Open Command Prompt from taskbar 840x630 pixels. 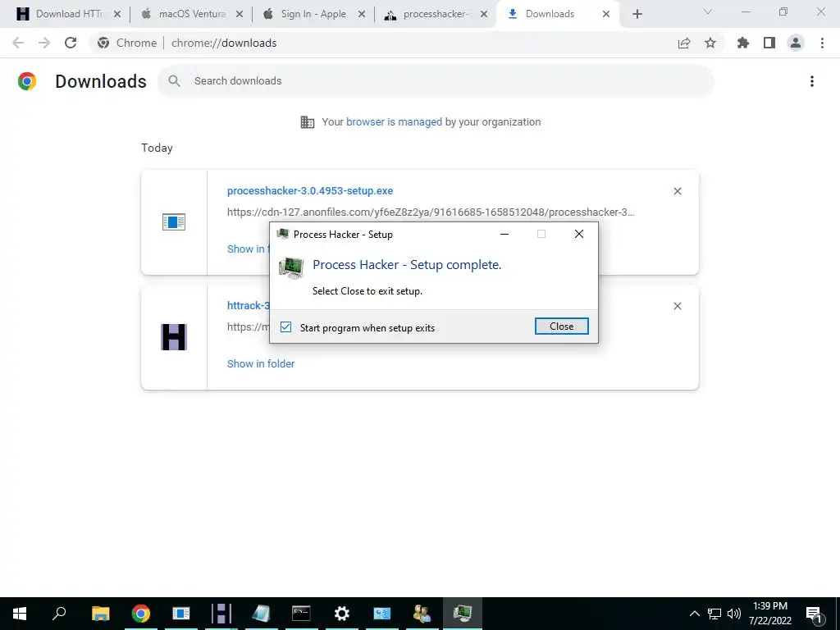click(x=301, y=614)
